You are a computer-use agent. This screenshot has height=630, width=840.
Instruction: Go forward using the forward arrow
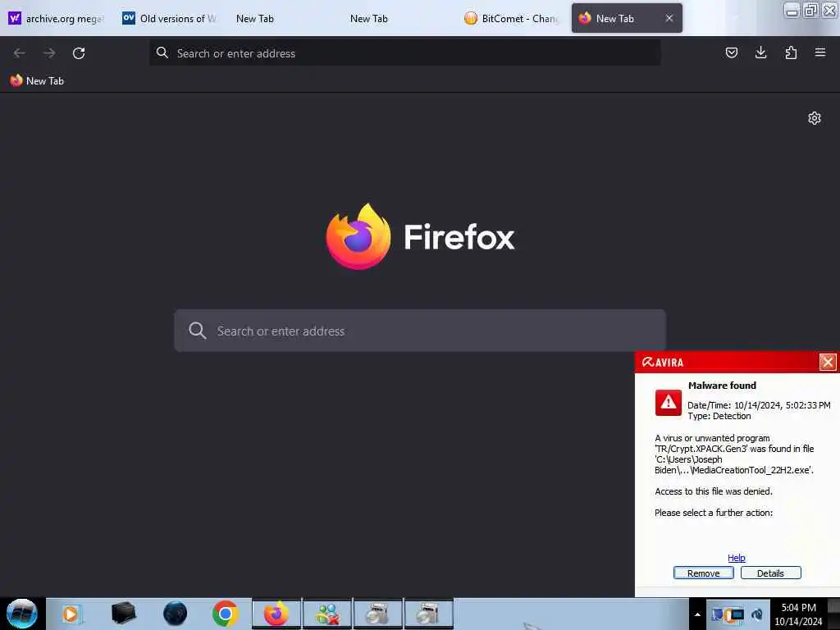(49, 53)
